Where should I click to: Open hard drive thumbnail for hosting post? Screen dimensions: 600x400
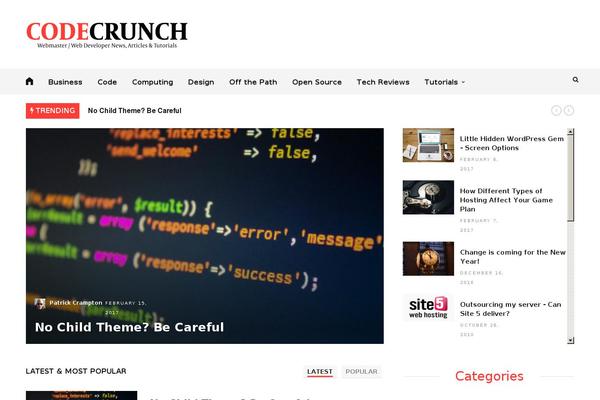click(428, 198)
